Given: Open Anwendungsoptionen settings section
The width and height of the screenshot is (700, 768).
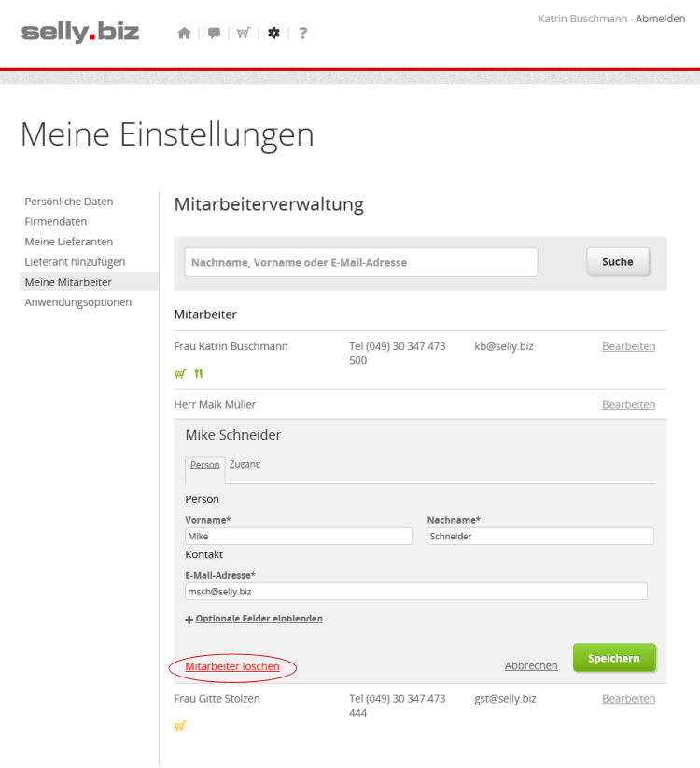Looking at the screenshot, I should [78, 302].
